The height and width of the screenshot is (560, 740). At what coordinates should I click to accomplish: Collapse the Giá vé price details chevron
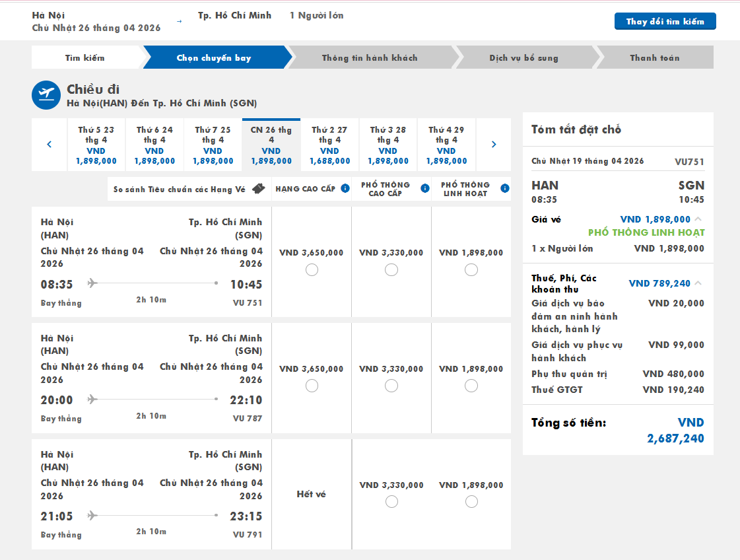tap(698, 219)
